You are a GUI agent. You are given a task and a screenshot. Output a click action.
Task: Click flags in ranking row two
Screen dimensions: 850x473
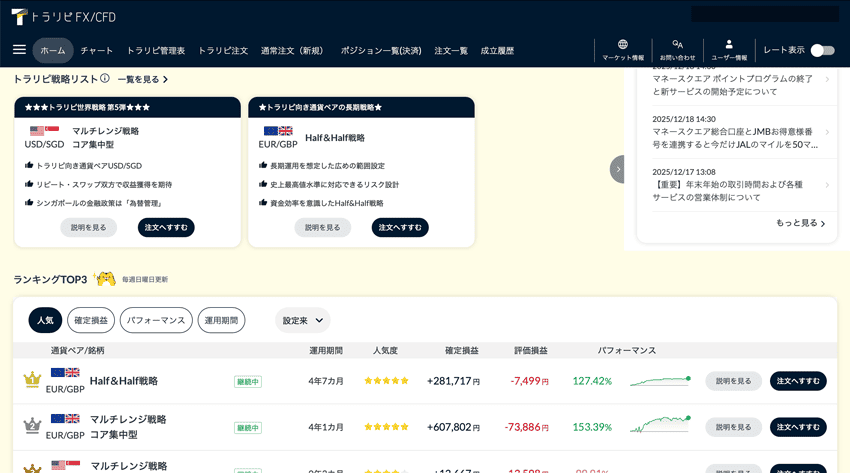(65, 418)
